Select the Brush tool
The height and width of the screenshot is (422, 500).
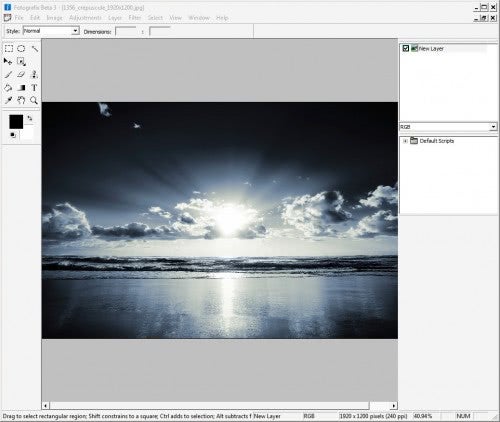(x=8, y=74)
